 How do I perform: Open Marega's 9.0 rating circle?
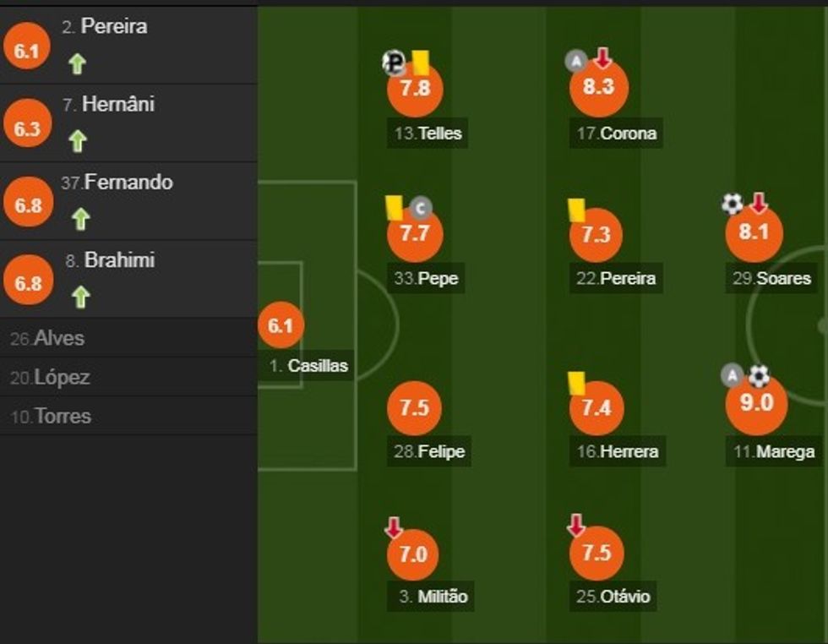[756, 403]
